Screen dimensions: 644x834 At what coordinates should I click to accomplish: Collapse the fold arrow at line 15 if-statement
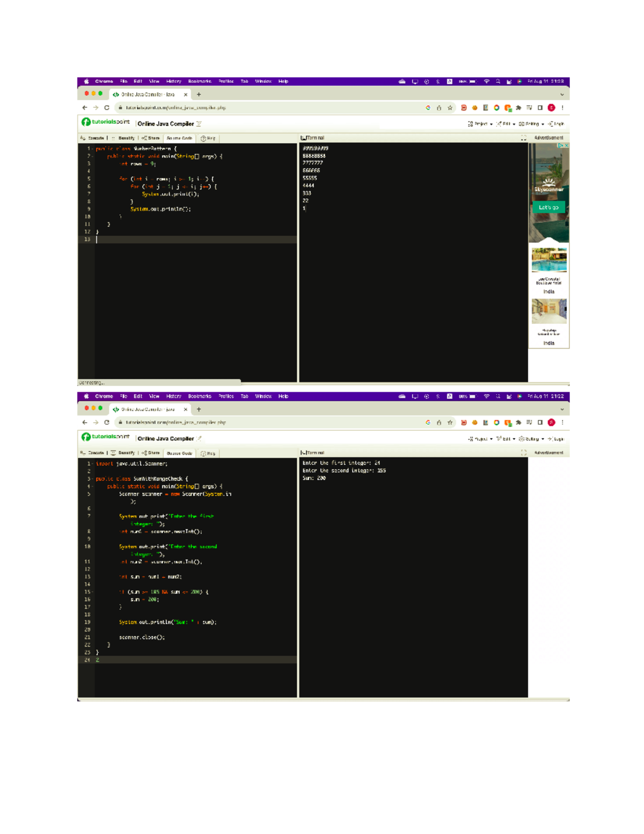pos(93,592)
